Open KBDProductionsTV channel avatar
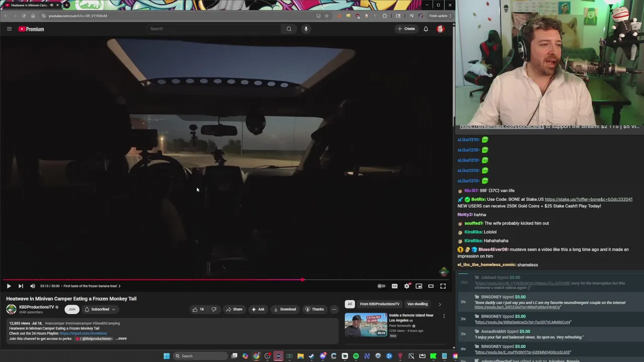 coord(11,309)
